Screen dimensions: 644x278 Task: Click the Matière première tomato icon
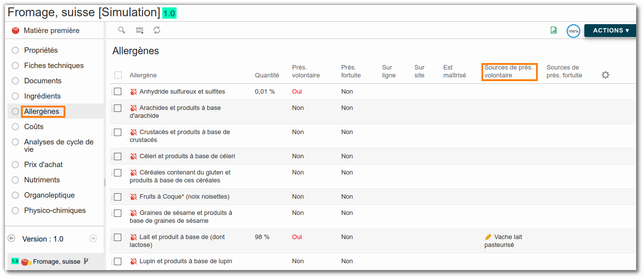15,31
